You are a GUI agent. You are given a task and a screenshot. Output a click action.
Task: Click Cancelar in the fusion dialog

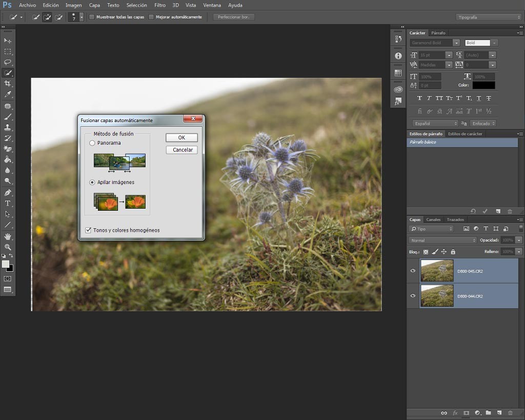pyautogui.click(x=181, y=150)
